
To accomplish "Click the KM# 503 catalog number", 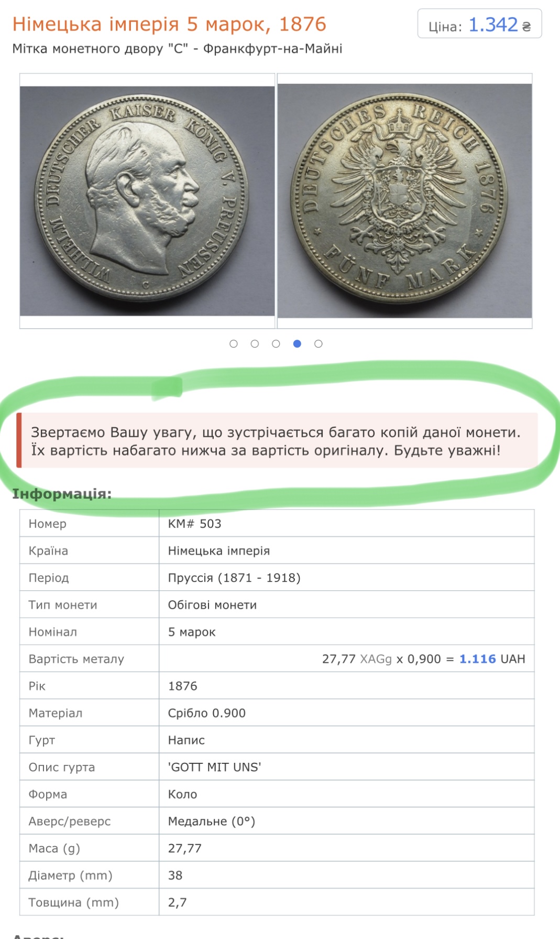I will coord(194,524).
